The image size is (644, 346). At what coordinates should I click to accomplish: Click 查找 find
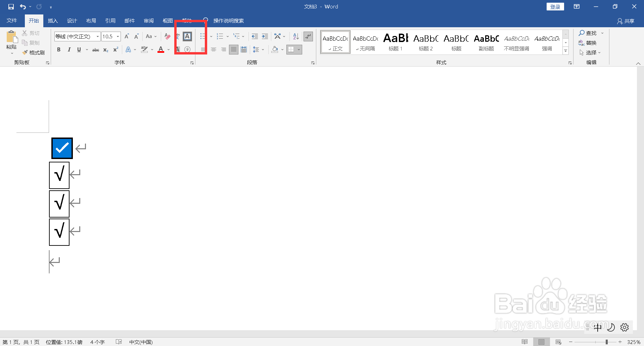click(x=588, y=33)
